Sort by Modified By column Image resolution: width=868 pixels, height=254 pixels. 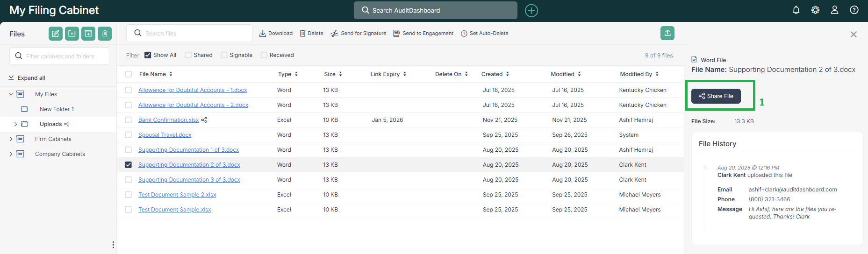click(639, 74)
